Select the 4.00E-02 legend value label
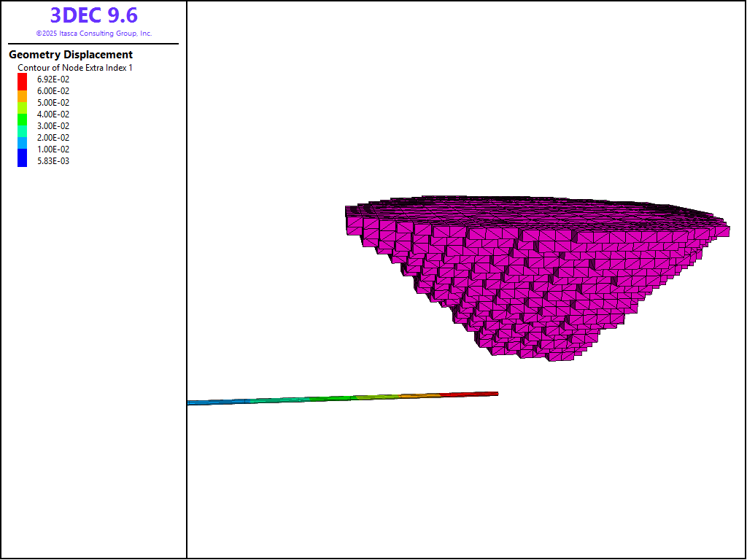The height and width of the screenshot is (560, 747). pos(53,114)
